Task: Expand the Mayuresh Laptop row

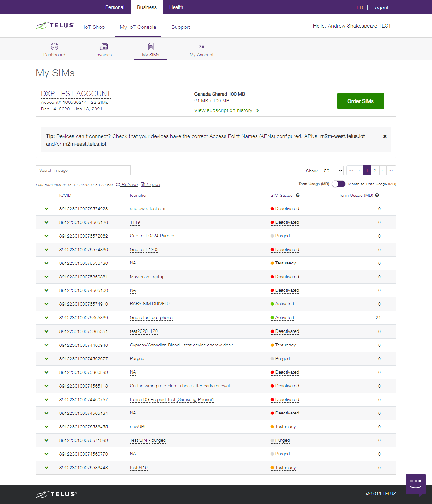Action: click(x=46, y=277)
